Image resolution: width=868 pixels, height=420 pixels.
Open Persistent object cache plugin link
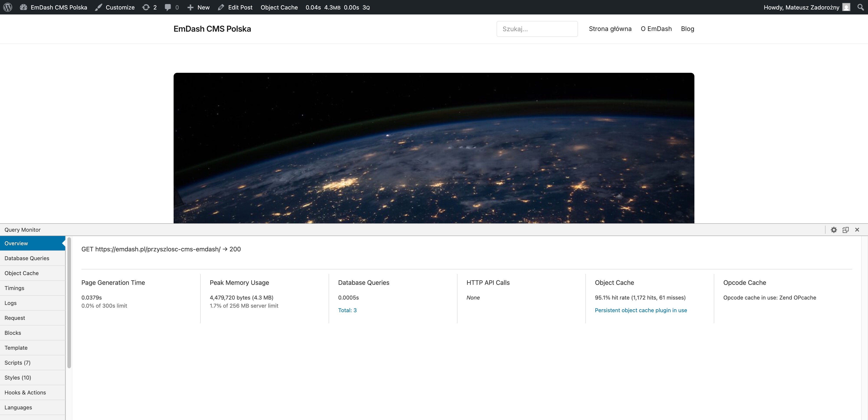pos(641,310)
